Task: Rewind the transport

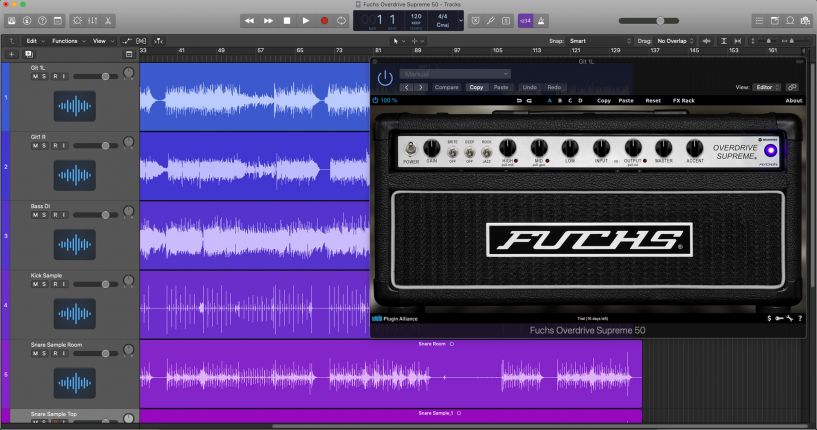Action: (x=249, y=21)
